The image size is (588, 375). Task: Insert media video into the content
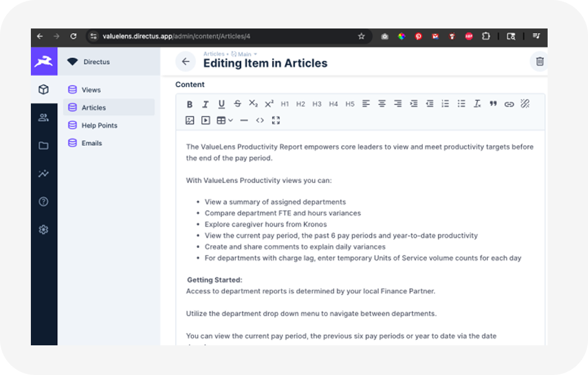(x=206, y=120)
